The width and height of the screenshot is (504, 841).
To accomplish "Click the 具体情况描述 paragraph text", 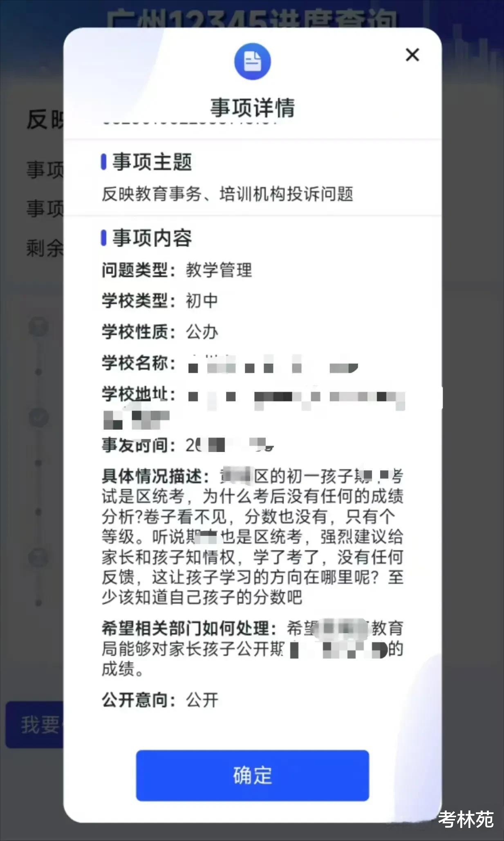I will tap(253, 537).
